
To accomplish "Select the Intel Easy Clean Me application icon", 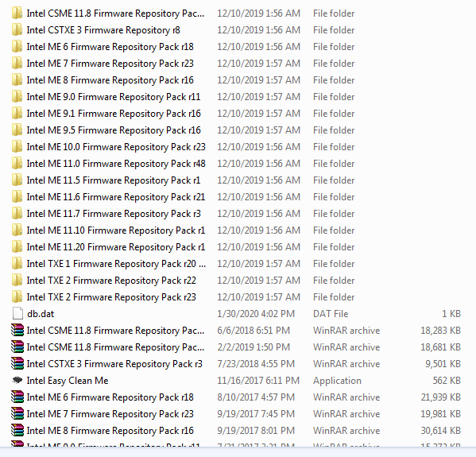I will (17, 380).
